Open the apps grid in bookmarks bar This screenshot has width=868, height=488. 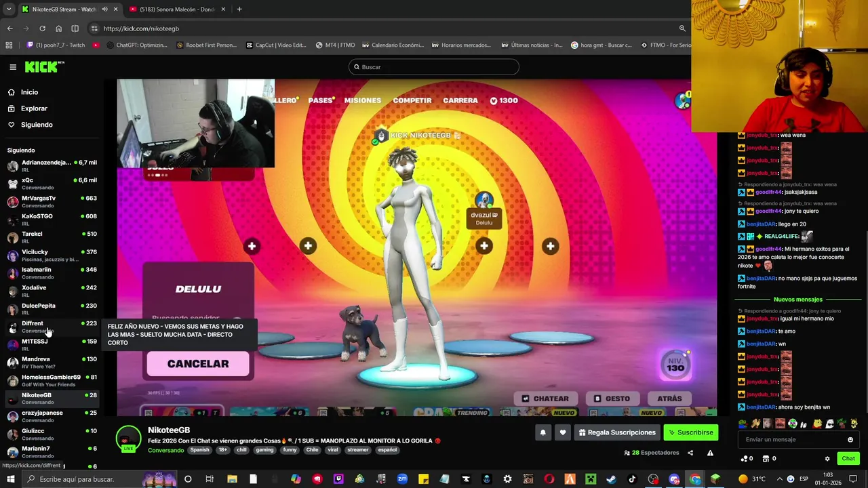[x=9, y=45]
